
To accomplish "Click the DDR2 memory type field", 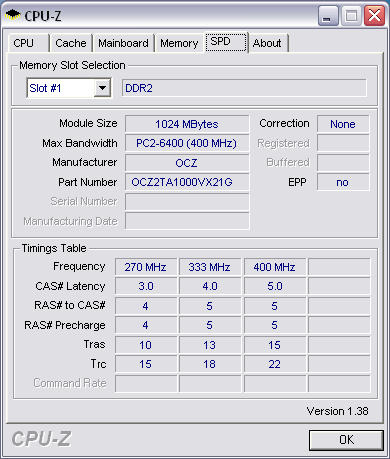I will pyautogui.click(x=244, y=88).
